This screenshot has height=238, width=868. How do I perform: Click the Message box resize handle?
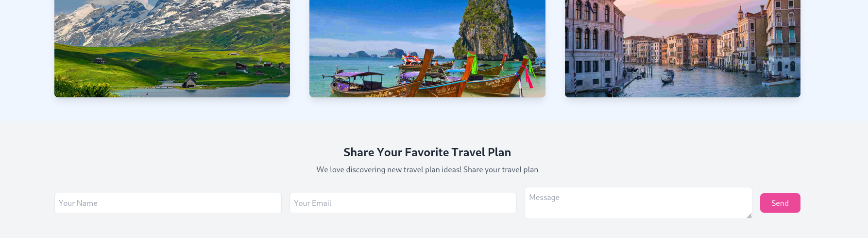pos(749,216)
